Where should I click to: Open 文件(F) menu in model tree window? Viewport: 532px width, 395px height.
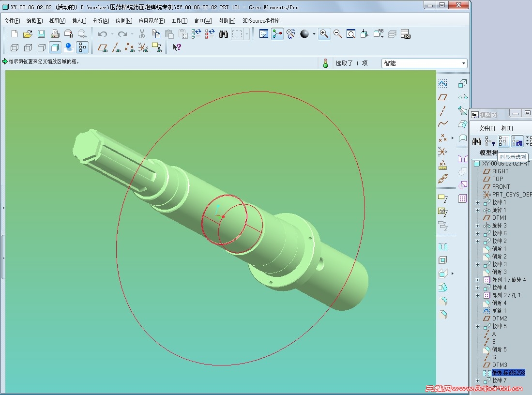pyautogui.click(x=487, y=128)
